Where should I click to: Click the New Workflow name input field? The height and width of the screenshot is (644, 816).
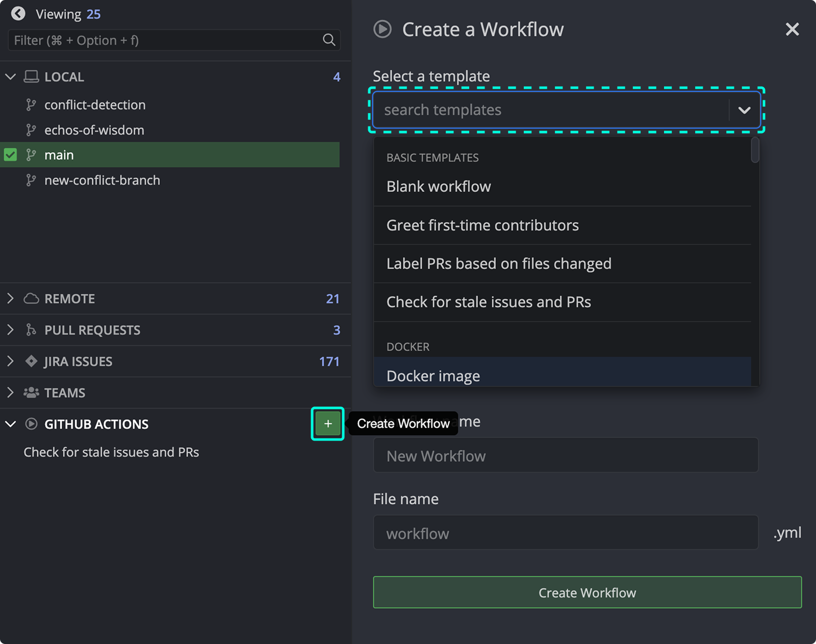[x=565, y=455]
